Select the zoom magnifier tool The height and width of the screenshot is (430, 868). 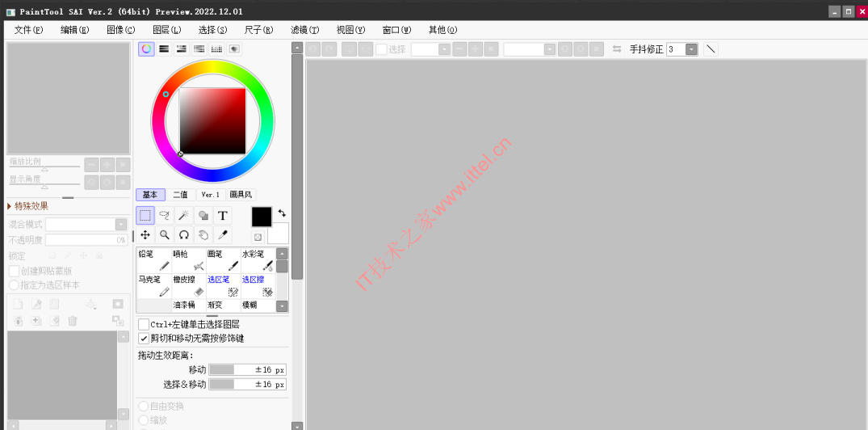[x=165, y=235]
